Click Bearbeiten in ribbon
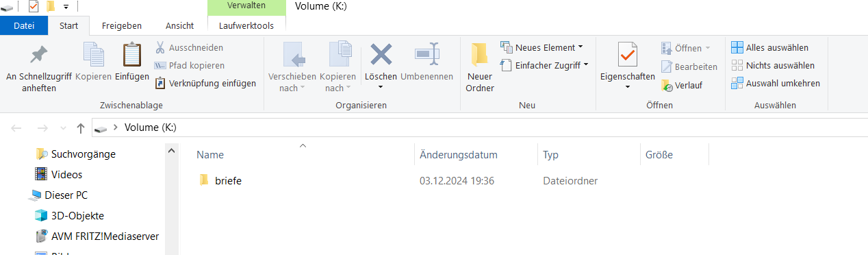The width and height of the screenshot is (868, 255). (x=689, y=66)
